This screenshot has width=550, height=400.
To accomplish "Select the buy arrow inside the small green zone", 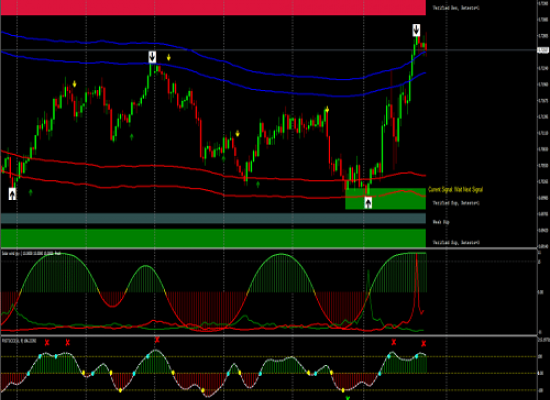I will coord(368,202).
